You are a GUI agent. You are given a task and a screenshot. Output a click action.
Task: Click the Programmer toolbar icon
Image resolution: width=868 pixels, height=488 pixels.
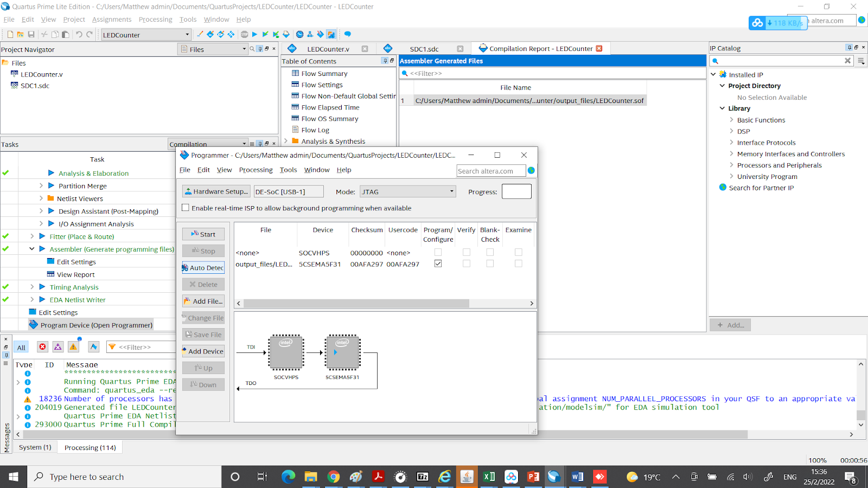tap(320, 34)
